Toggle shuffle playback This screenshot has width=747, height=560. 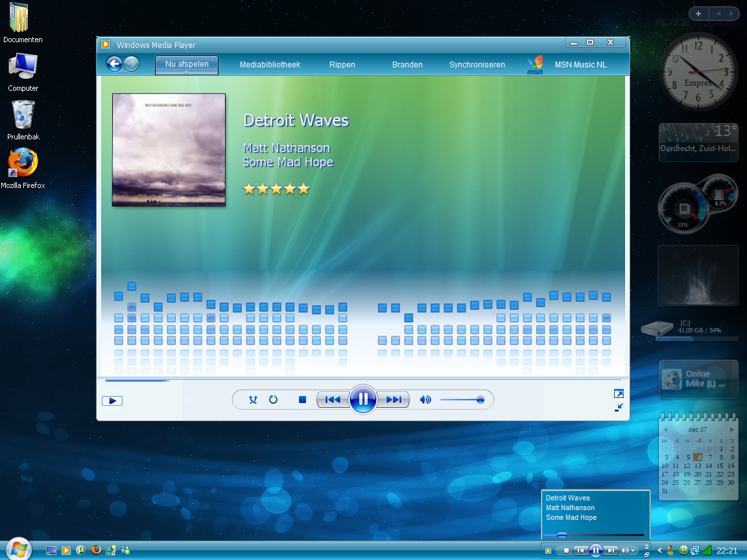[x=254, y=400]
